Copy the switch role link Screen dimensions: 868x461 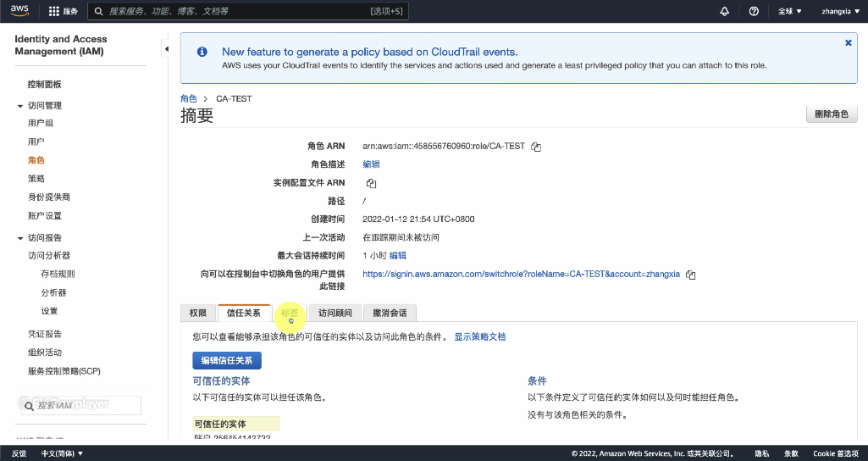tap(690, 275)
